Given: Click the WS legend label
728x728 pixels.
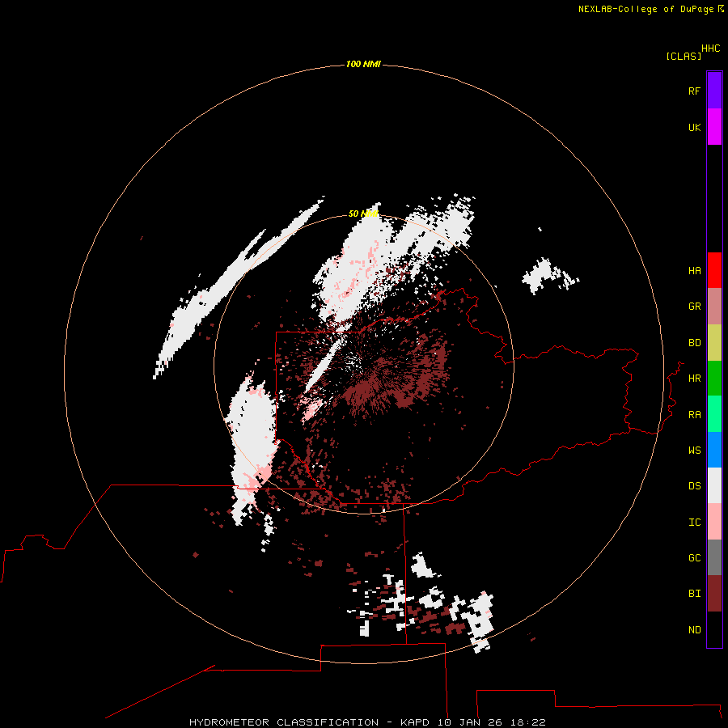Looking at the screenshot, I should [694, 451].
